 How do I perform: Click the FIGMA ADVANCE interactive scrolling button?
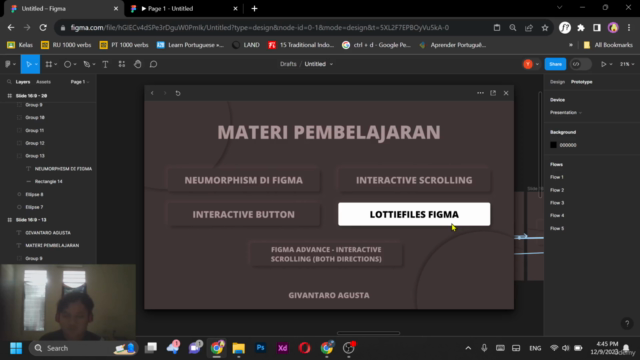tap(326, 254)
